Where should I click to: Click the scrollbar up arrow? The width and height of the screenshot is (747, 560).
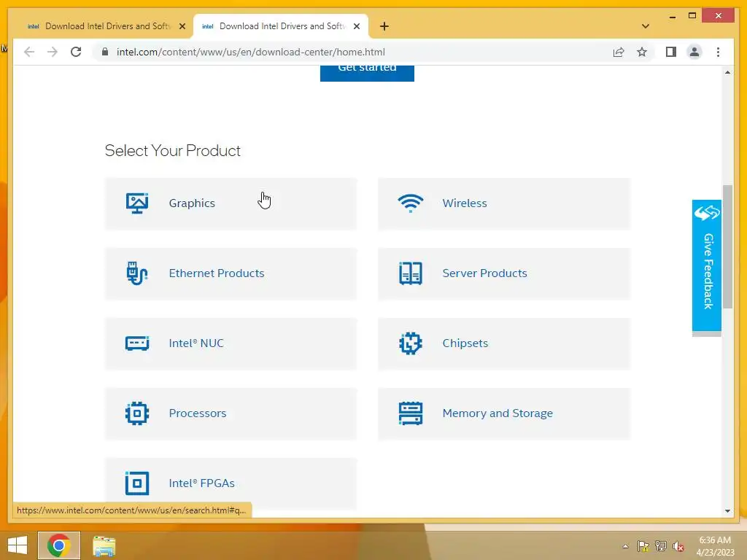[727, 72]
